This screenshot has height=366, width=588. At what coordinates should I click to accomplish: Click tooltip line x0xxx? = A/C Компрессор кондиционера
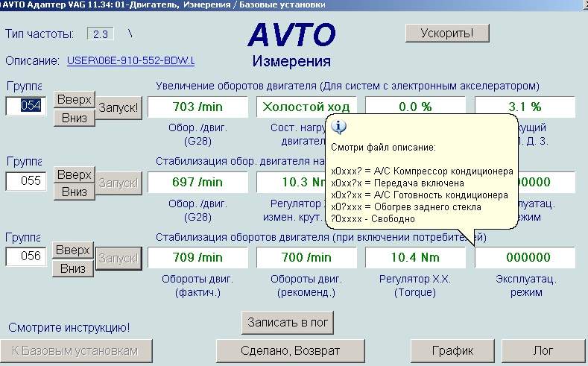pos(422,171)
